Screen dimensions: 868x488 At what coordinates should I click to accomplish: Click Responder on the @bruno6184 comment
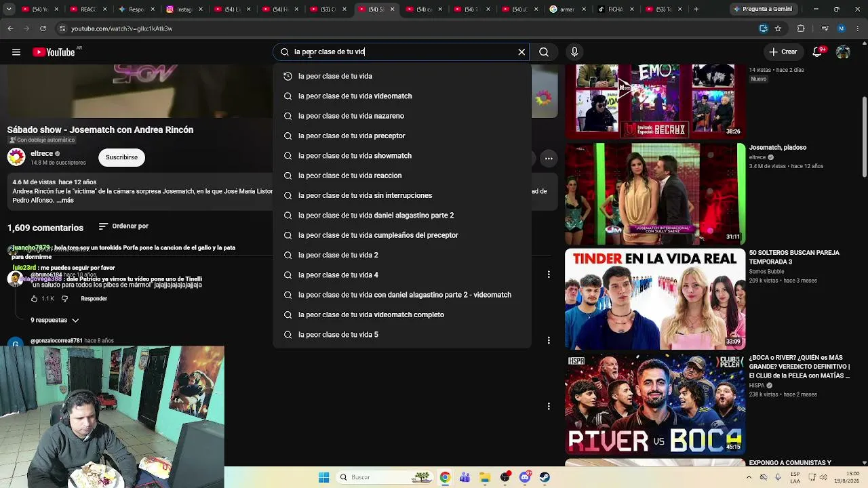click(94, 299)
